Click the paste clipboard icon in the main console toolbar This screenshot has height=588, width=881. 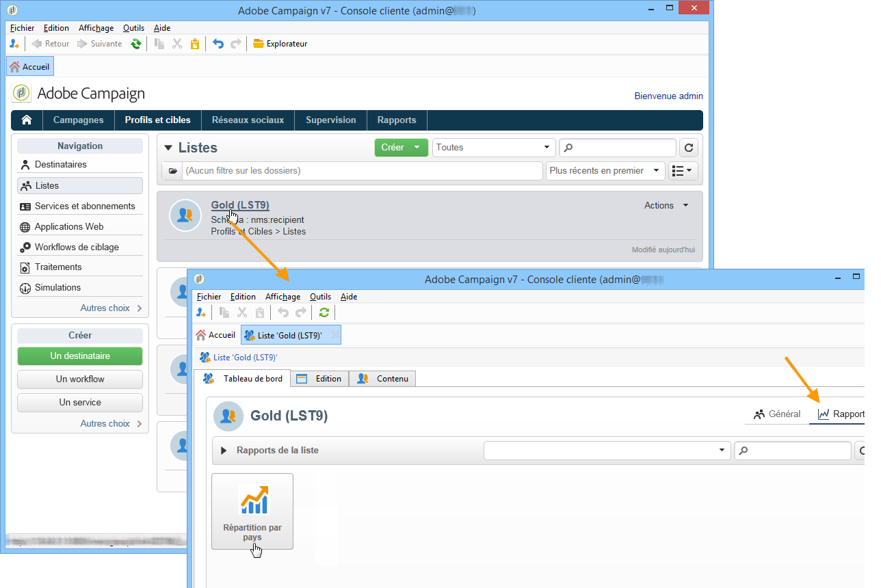pyautogui.click(x=195, y=44)
